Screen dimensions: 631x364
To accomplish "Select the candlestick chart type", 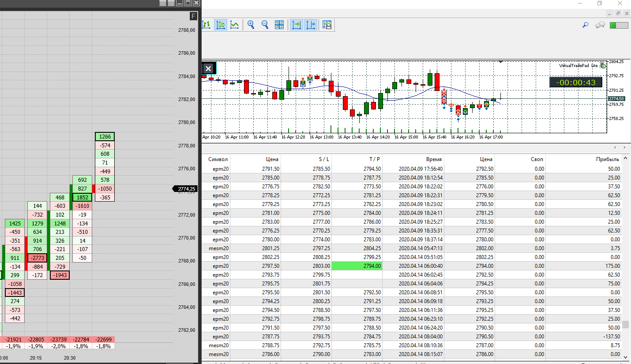I will (x=221, y=25).
